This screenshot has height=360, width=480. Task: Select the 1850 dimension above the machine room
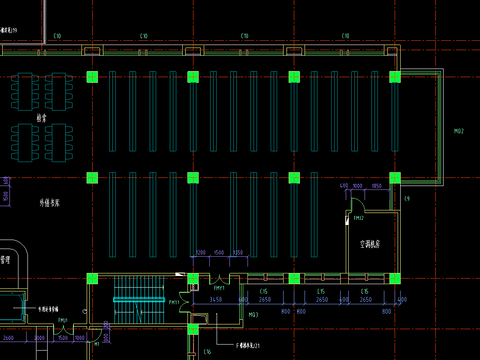coord(377,186)
